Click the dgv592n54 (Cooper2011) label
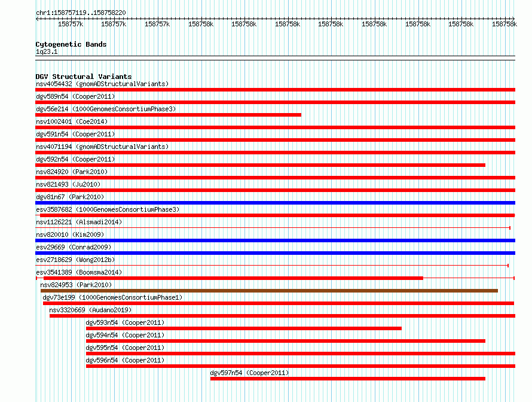 click(x=75, y=159)
